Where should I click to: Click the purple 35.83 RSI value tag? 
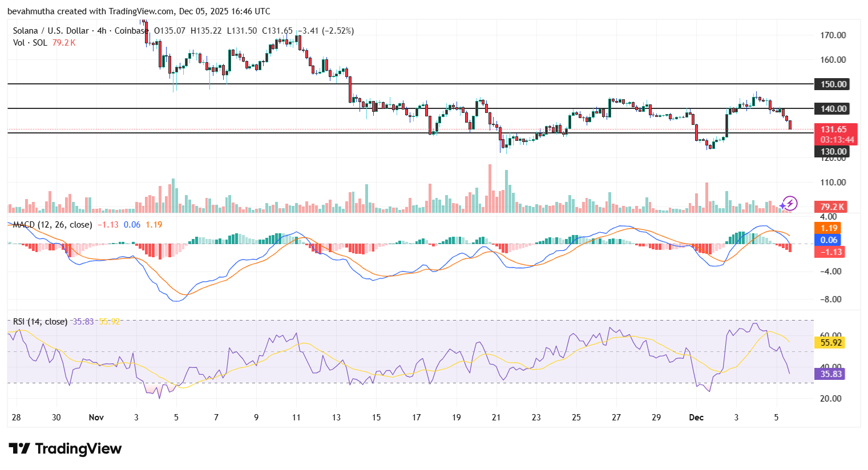click(x=830, y=373)
